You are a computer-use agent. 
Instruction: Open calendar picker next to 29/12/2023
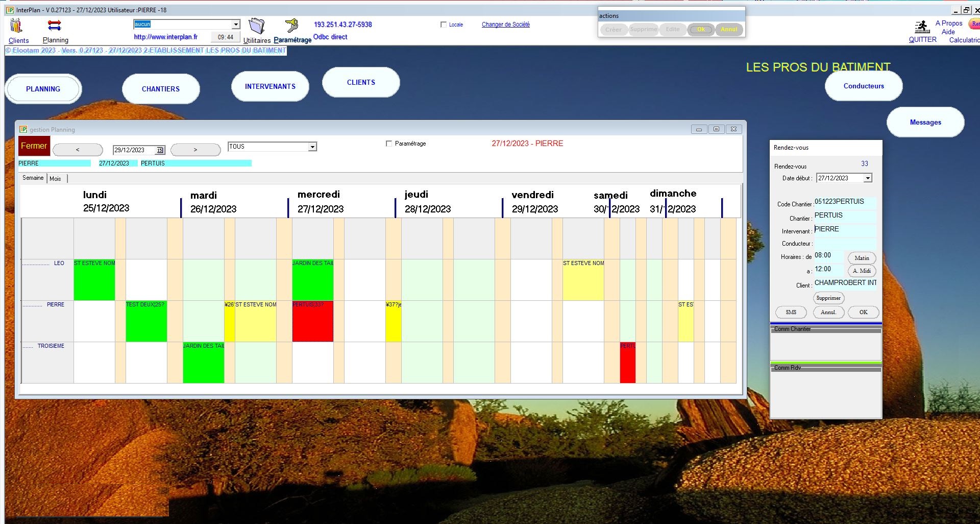tap(160, 150)
